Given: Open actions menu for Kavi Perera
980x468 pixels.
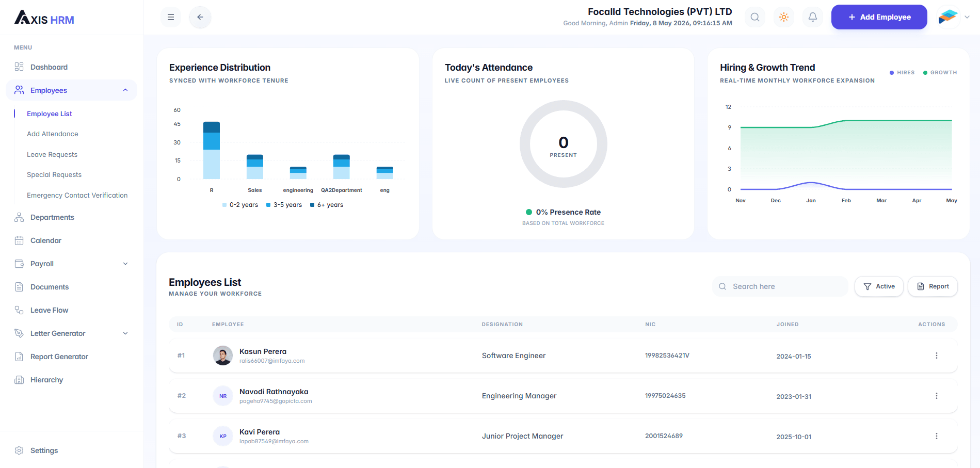Looking at the screenshot, I should [x=937, y=436].
